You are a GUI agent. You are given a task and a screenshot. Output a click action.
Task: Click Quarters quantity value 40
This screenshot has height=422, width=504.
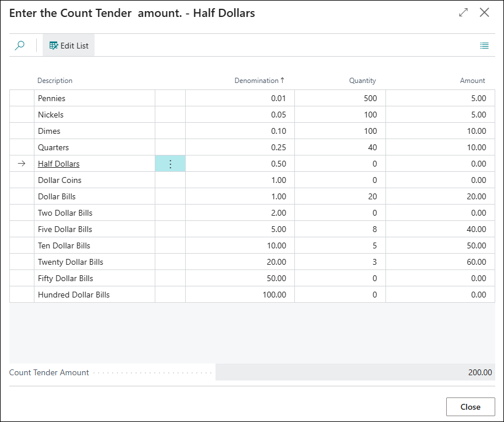pyautogui.click(x=372, y=147)
